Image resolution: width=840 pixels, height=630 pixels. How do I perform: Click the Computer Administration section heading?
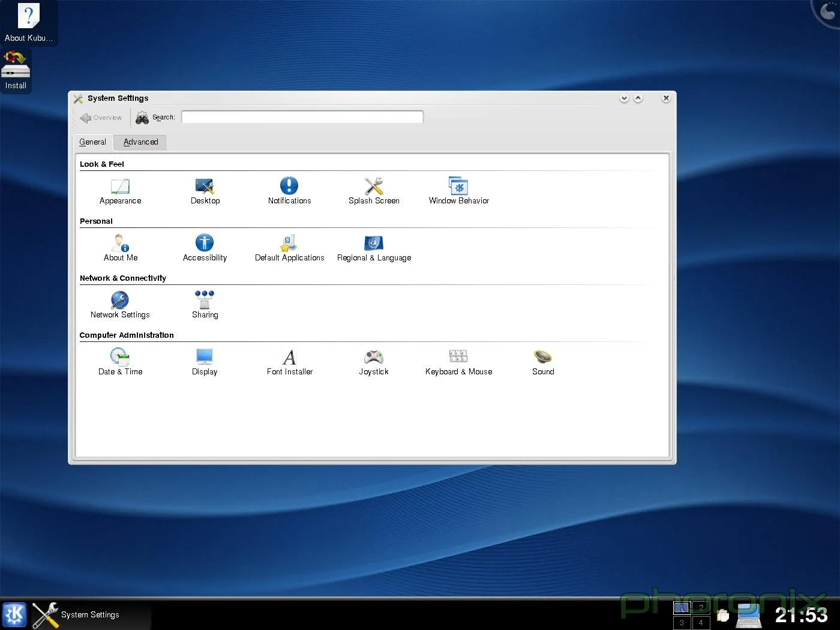click(x=127, y=335)
